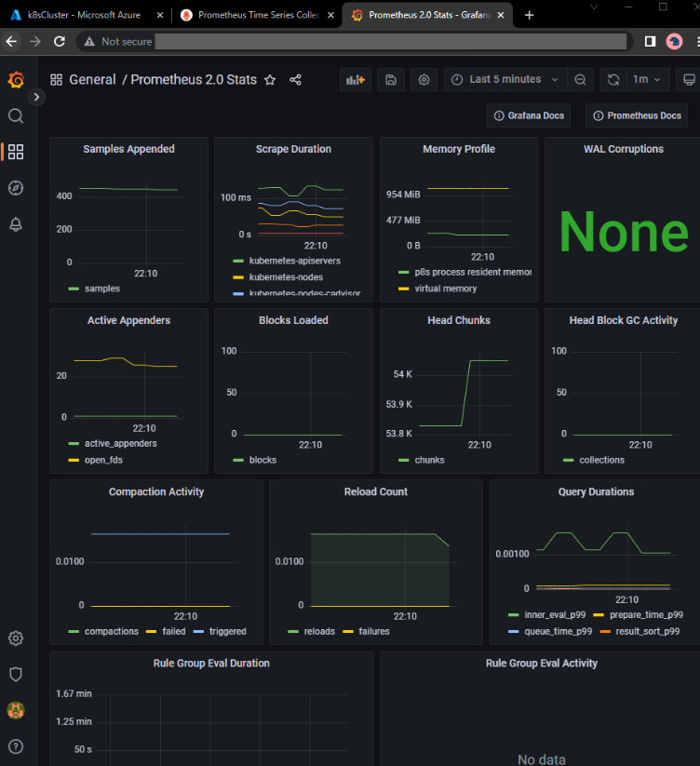Open WAL Corruptions panel title menu
The width and height of the screenshot is (700, 766).
pyautogui.click(x=624, y=149)
